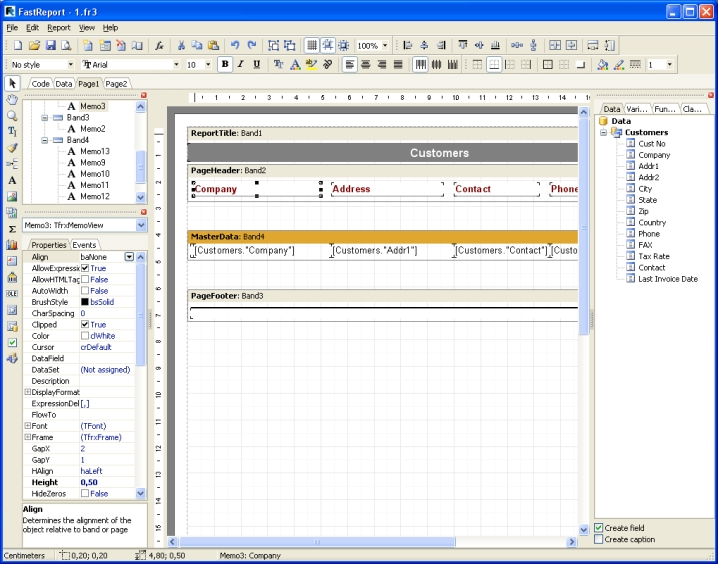Insert a System text Sigma object

(12, 229)
